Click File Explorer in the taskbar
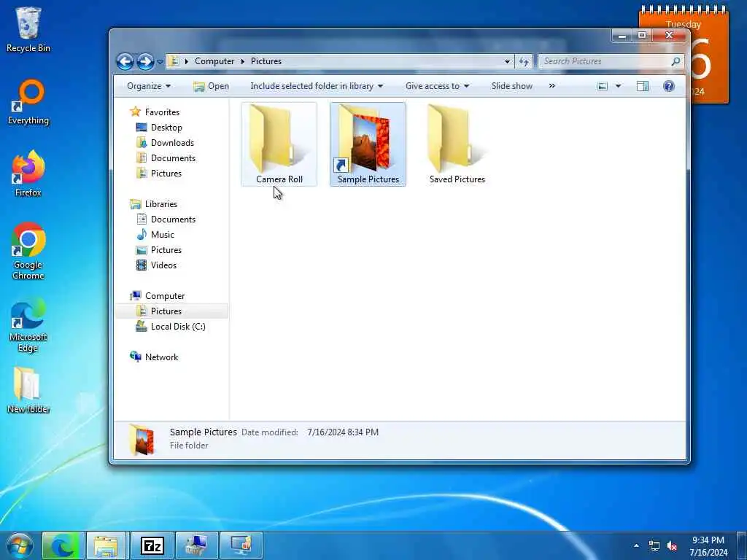 pyautogui.click(x=106, y=545)
